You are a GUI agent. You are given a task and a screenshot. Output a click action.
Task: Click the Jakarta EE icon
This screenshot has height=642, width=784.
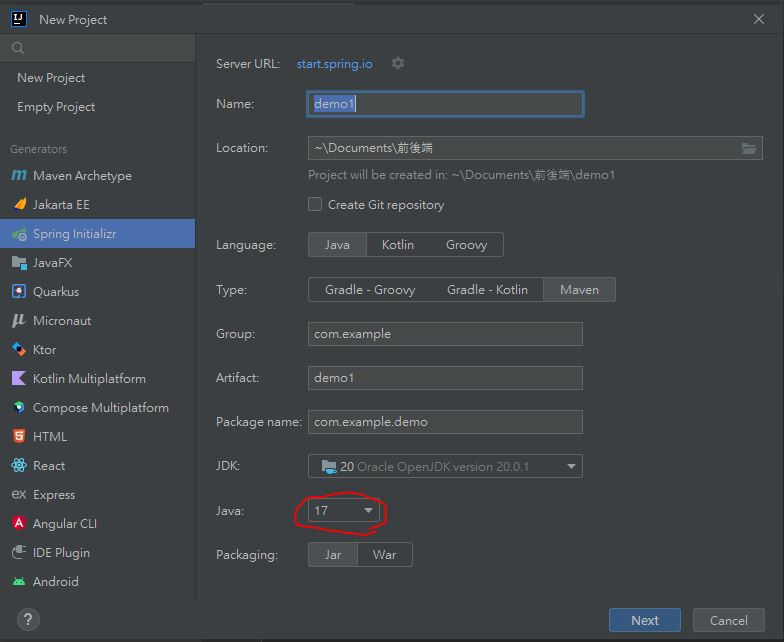coord(20,204)
